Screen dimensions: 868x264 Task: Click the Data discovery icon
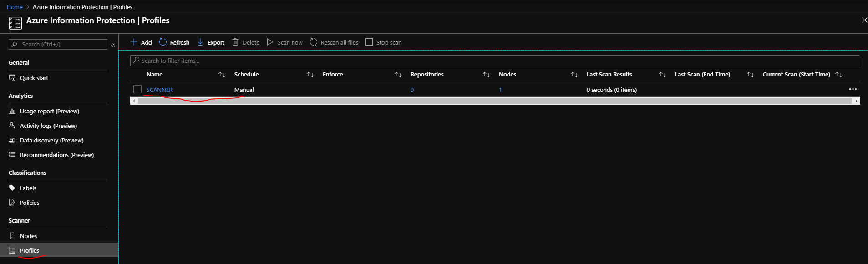coord(12,140)
